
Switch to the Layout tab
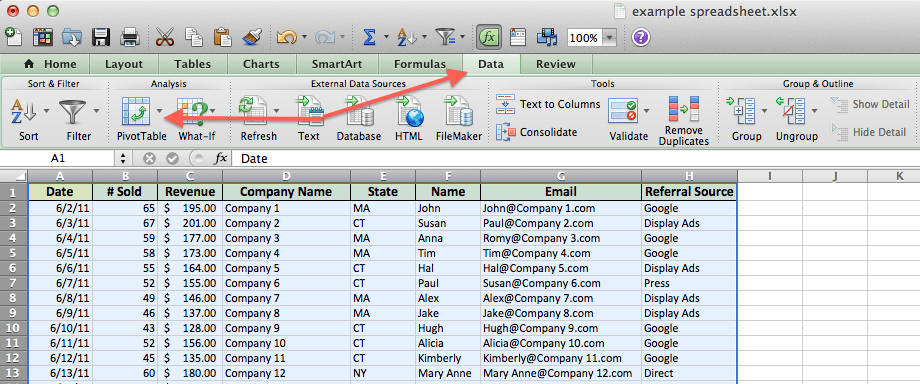124,65
